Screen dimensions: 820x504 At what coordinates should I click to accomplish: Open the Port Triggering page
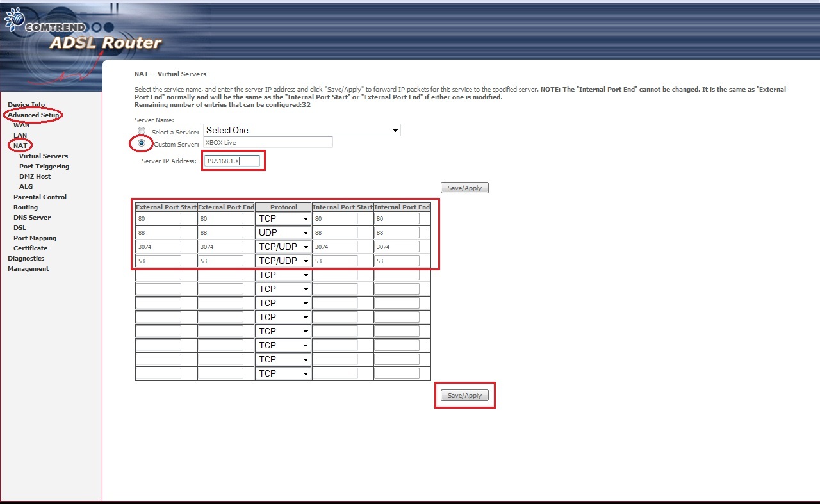(x=44, y=166)
